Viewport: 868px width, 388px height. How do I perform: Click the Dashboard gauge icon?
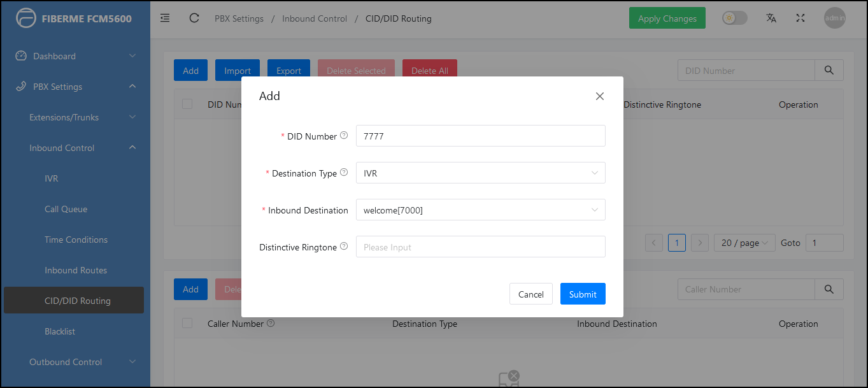21,56
